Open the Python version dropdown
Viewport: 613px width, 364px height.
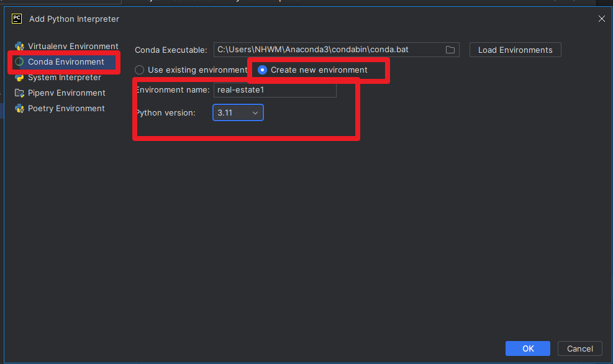[238, 112]
